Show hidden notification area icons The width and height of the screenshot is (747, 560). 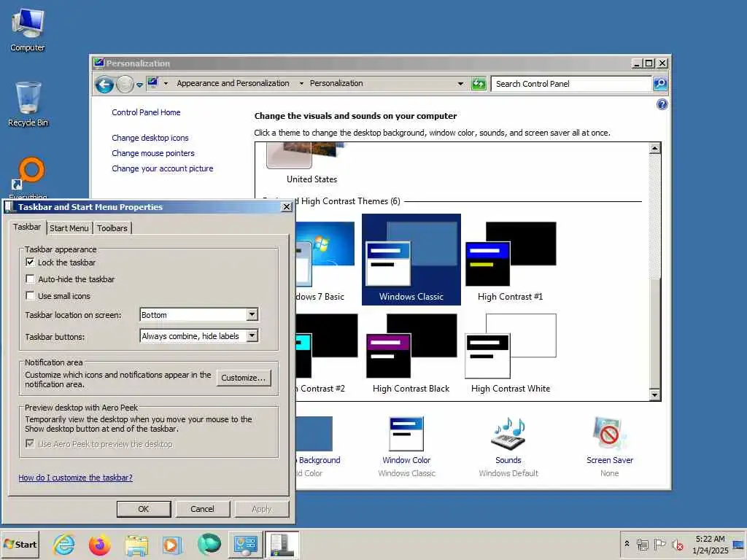[627, 543]
